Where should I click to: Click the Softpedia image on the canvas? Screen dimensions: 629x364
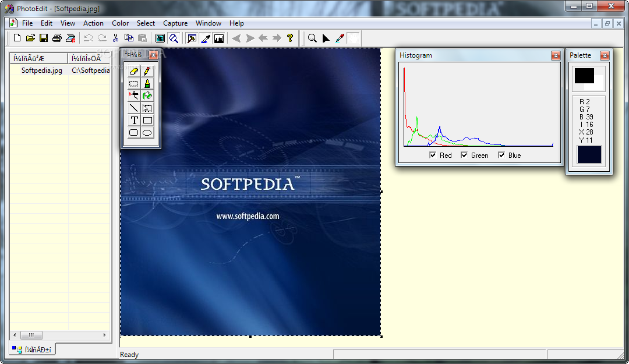pos(250,192)
